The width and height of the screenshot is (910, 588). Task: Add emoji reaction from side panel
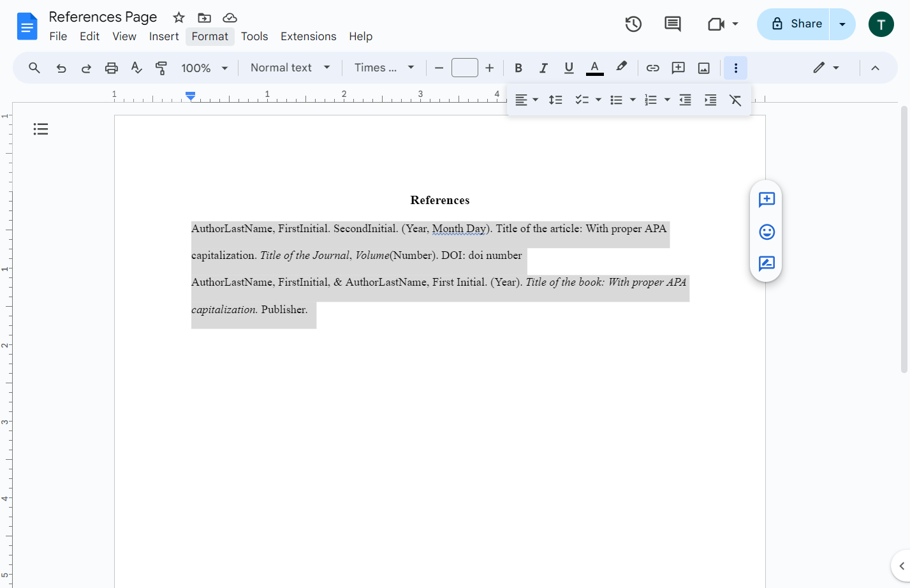[767, 232]
